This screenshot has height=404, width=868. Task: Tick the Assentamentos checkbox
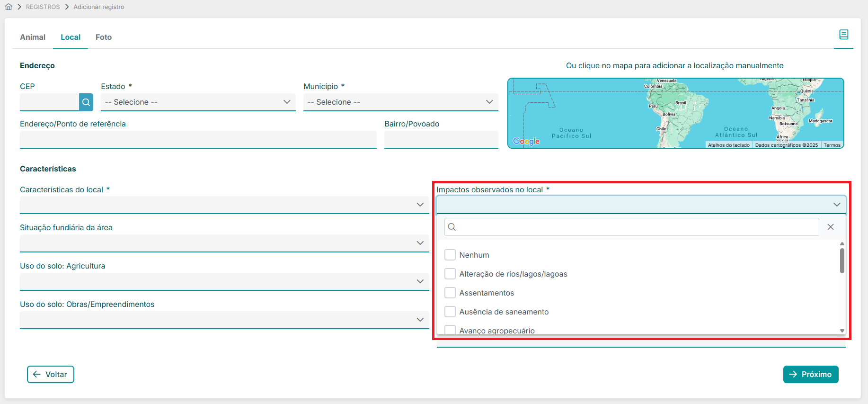tap(450, 293)
